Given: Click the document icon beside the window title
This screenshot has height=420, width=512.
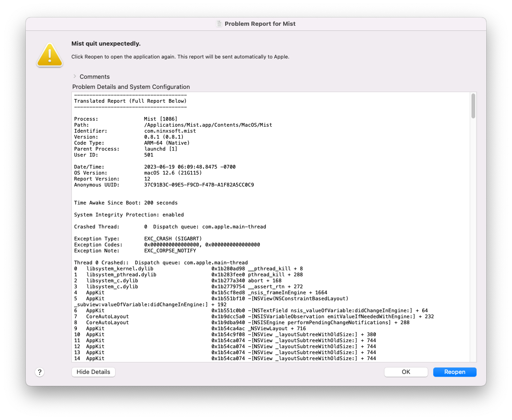Looking at the screenshot, I should (x=219, y=23).
